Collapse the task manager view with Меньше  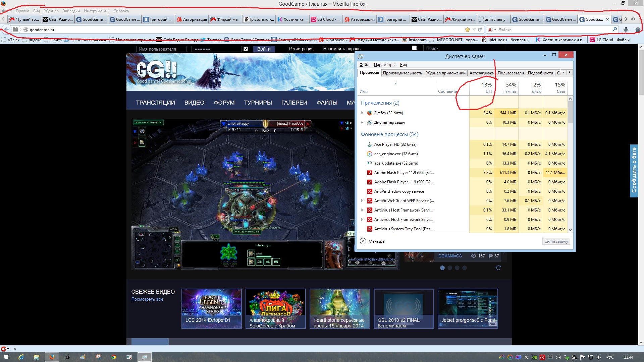click(372, 241)
